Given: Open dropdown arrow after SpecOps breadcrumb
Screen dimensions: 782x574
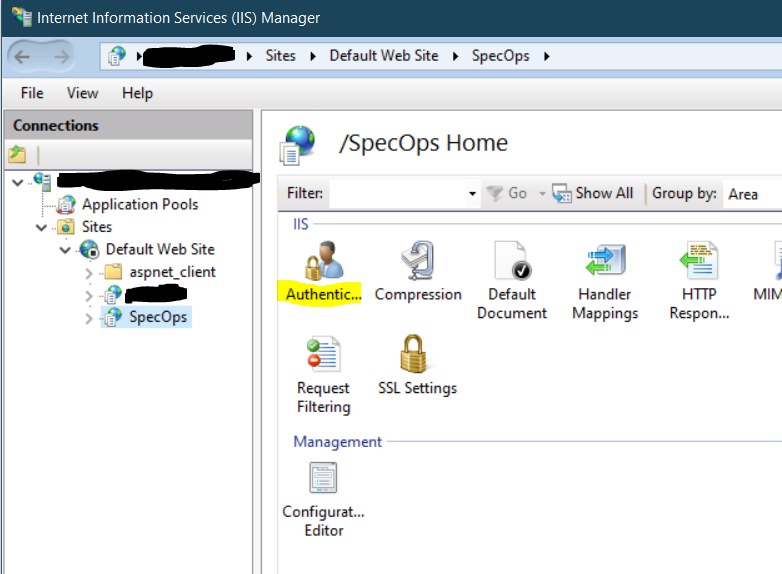Looking at the screenshot, I should click(547, 56).
